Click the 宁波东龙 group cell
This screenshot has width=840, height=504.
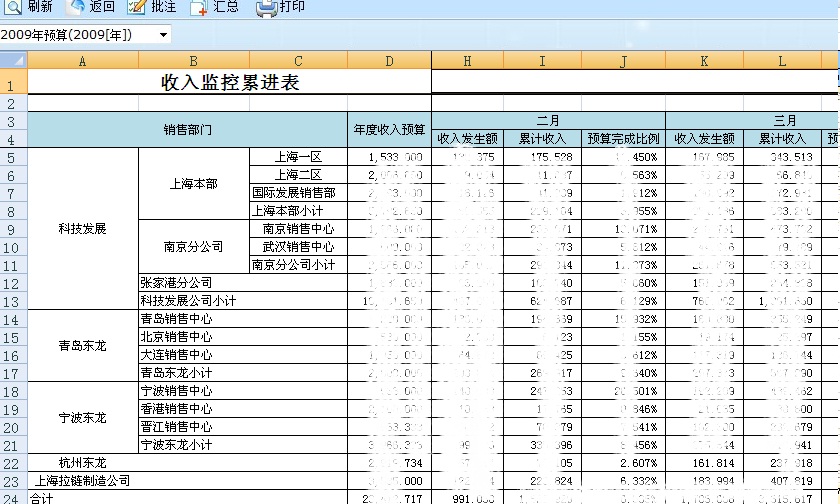(x=82, y=418)
